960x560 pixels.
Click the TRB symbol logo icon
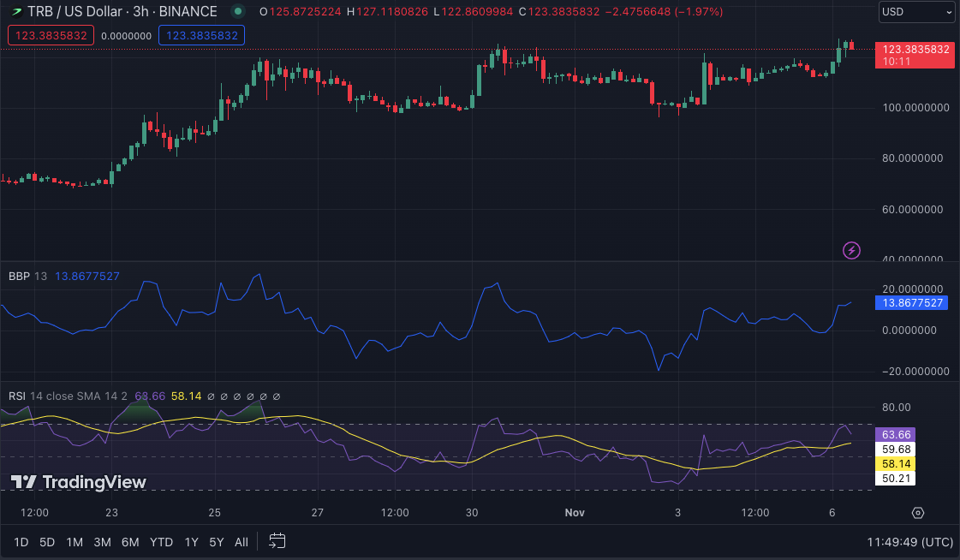16,12
